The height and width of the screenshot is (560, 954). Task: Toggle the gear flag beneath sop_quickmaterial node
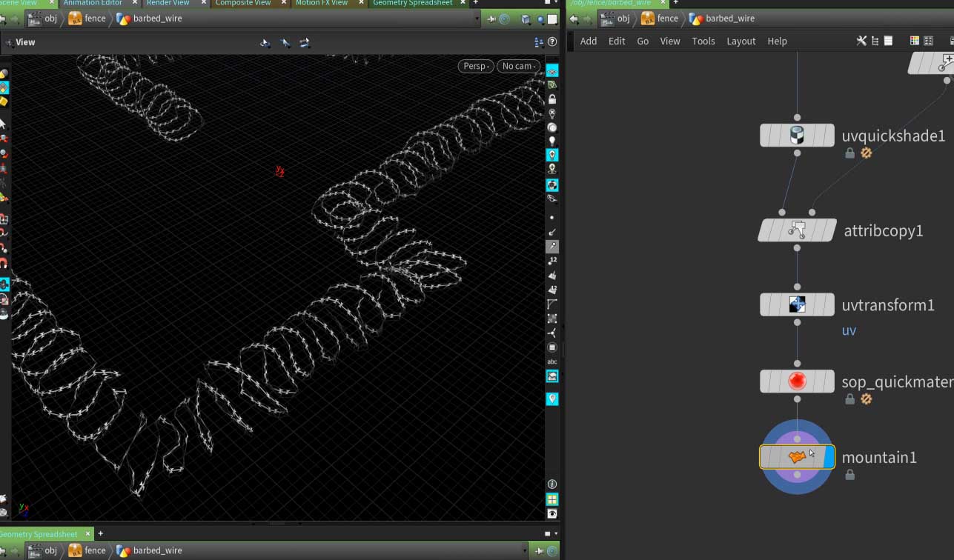click(x=866, y=399)
